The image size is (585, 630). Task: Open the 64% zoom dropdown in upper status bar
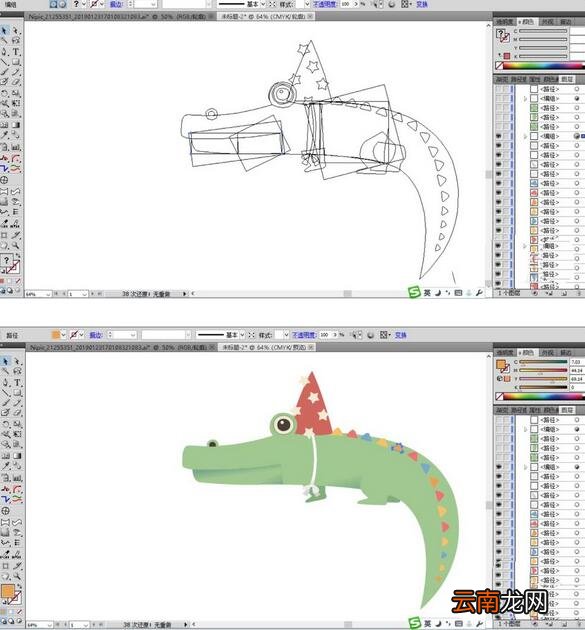48,294
